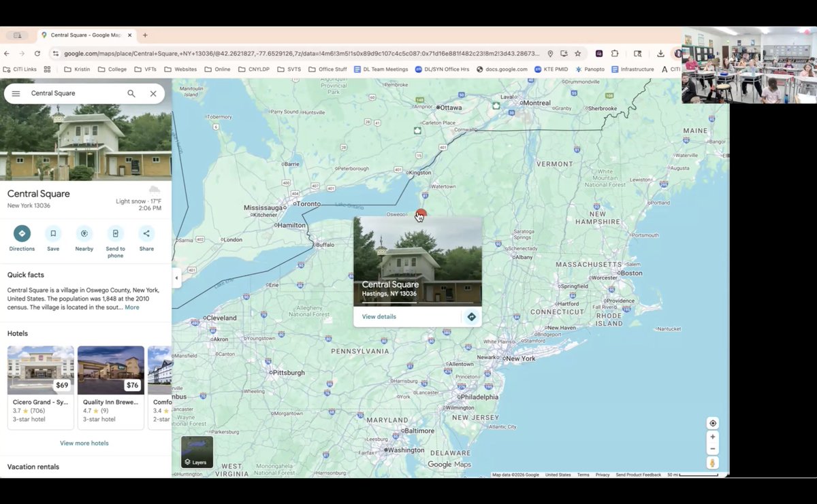Screen dimensions: 817x504
Task: Click the red map pin marker at Central Square
Action: tap(421, 214)
